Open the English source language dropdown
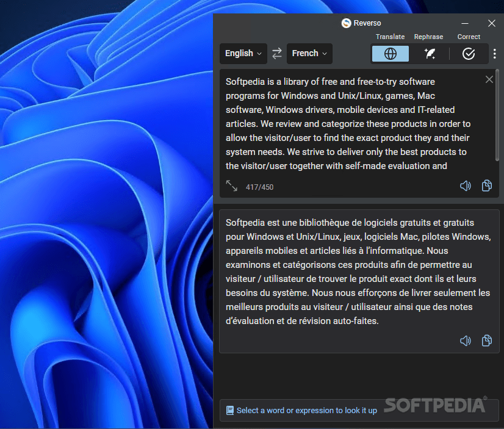The height and width of the screenshot is (429, 504). [243, 53]
